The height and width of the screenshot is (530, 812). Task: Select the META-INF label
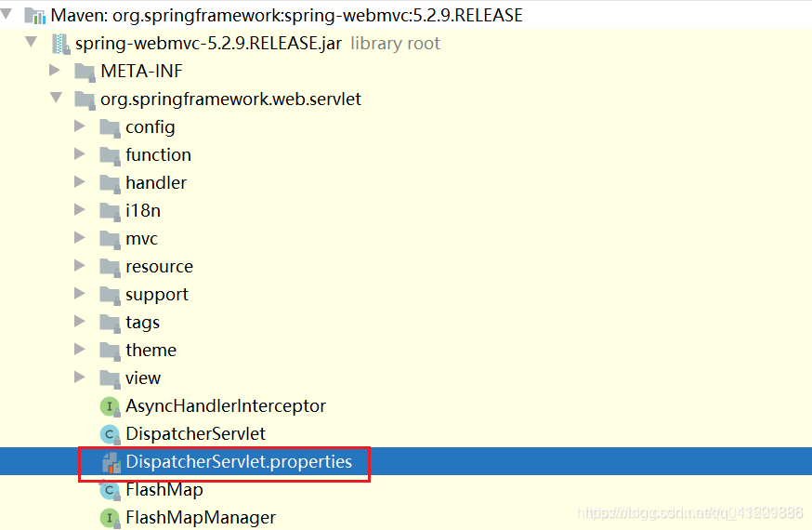click(141, 72)
